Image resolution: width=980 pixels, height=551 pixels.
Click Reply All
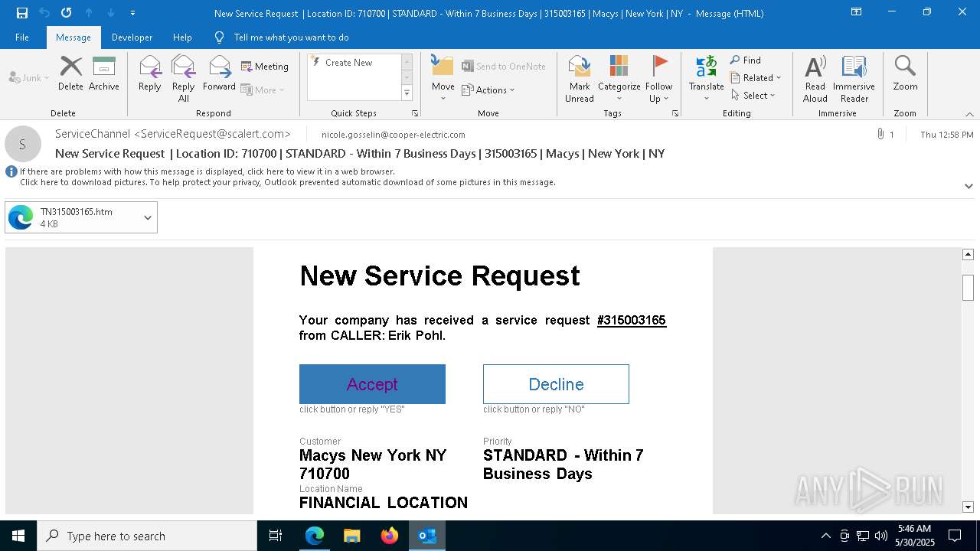184,79
